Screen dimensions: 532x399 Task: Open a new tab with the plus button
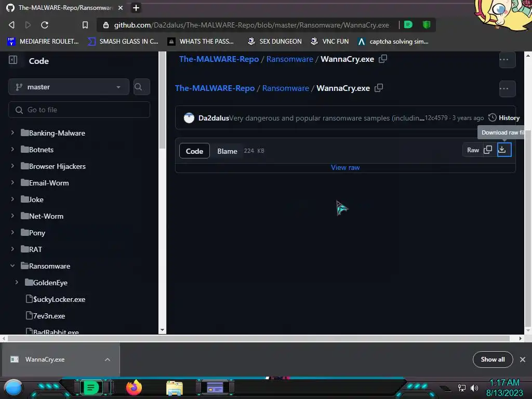(136, 8)
